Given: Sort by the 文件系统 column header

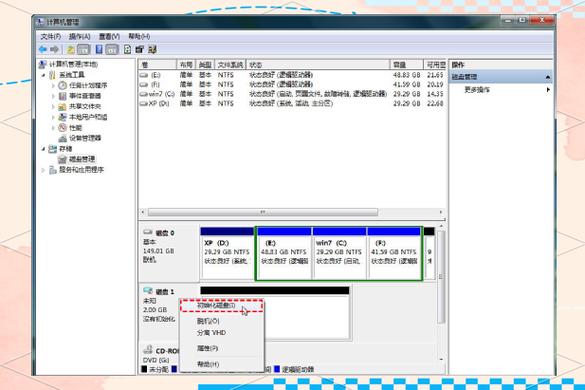Looking at the screenshot, I should [230, 65].
